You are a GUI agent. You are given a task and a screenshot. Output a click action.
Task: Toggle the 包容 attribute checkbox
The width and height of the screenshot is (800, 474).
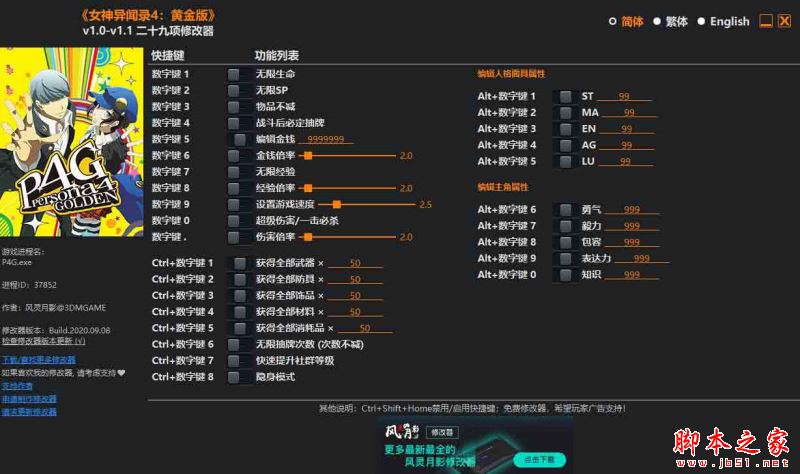(565, 242)
